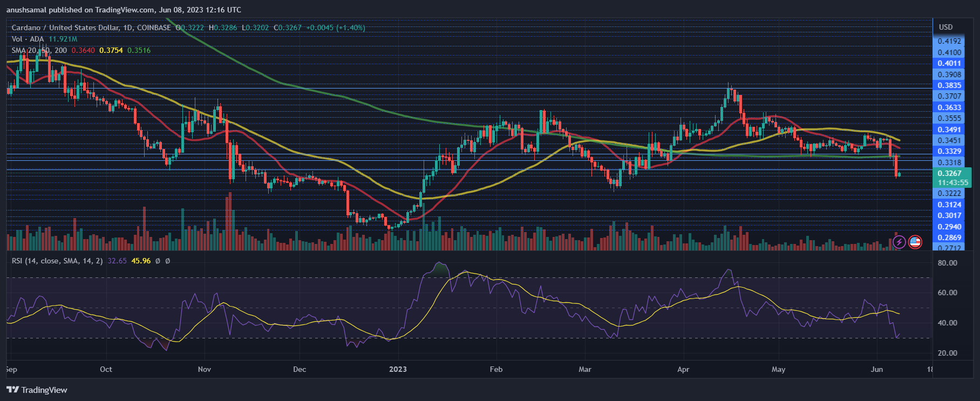
Task: Click the current price label 0.3267
Action: 949,173
